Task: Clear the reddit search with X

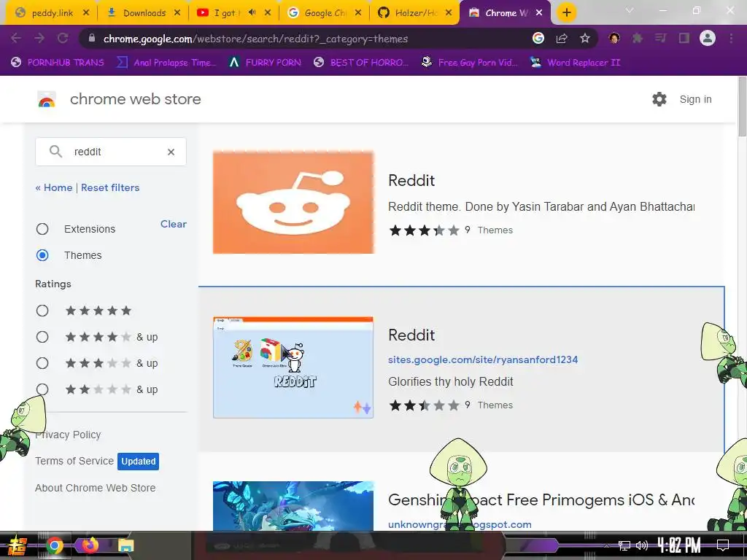Action: coord(171,152)
